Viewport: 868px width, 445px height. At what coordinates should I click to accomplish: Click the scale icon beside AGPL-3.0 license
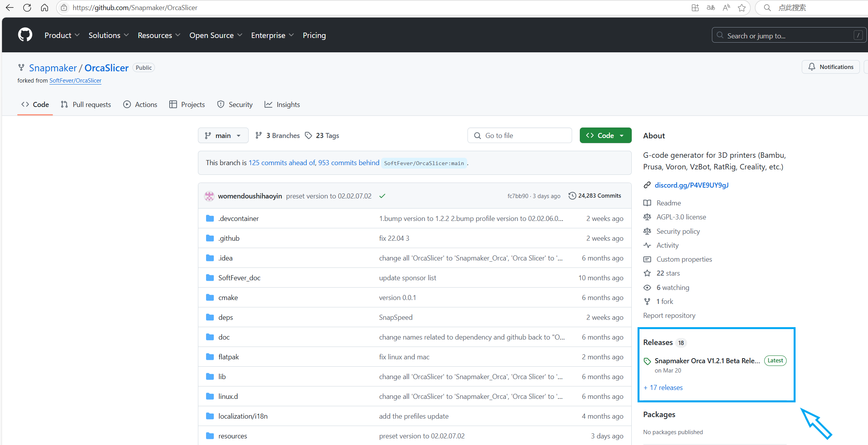coord(647,217)
